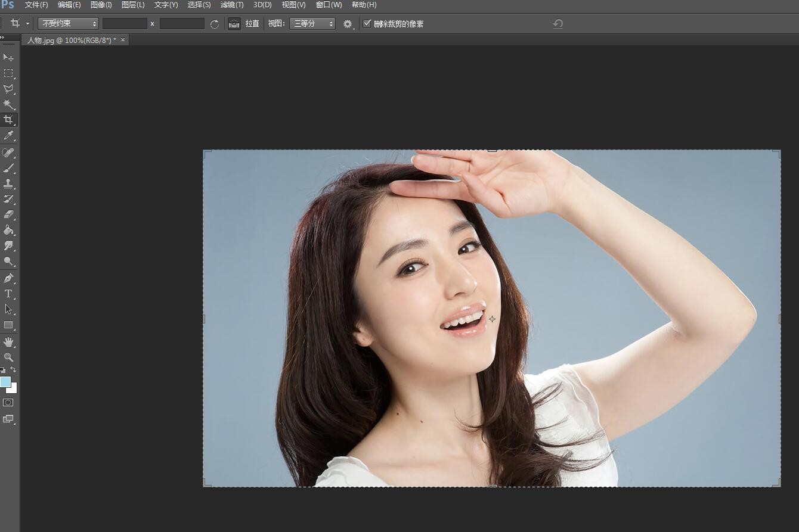Select the Horizontal Type tool

click(8, 294)
